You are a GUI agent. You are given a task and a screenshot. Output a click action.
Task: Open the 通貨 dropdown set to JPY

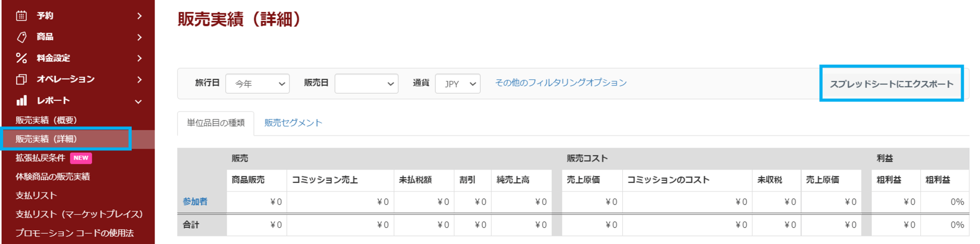coord(457,84)
